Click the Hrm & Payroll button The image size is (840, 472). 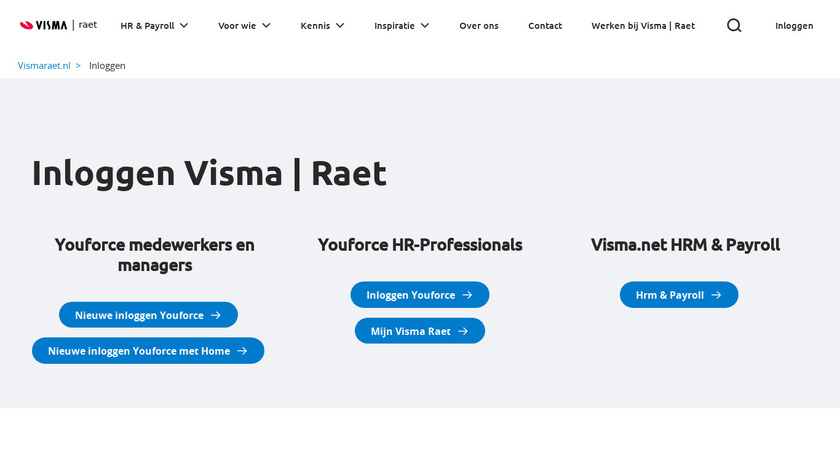pos(679,295)
